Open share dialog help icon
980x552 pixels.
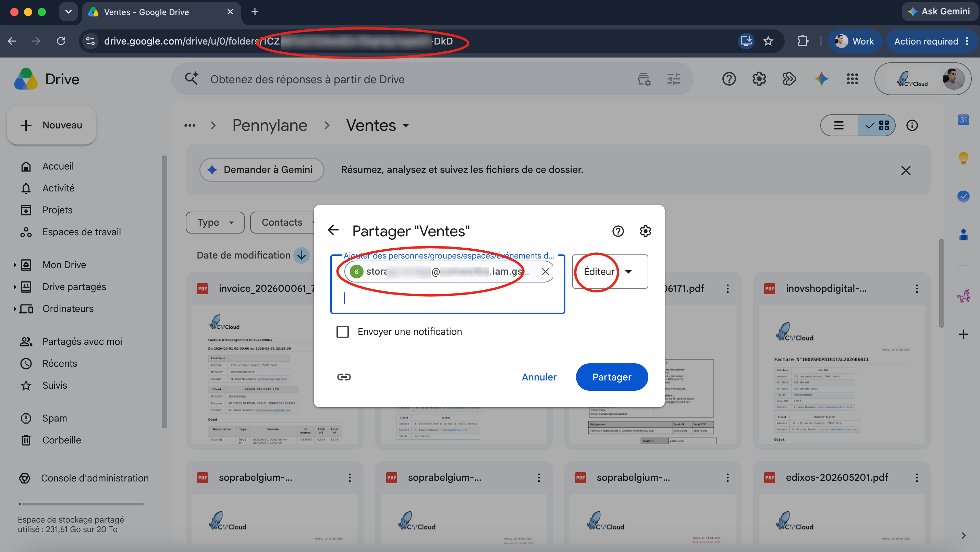pos(618,231)
